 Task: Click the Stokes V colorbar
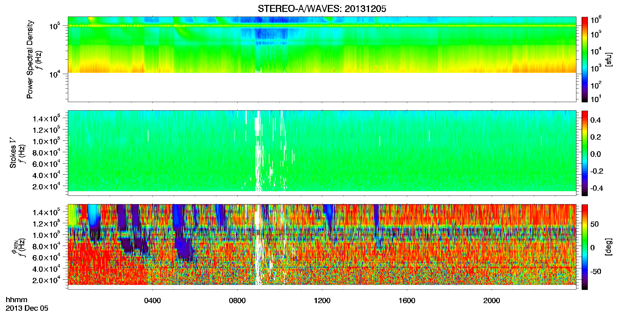(585, 153)
